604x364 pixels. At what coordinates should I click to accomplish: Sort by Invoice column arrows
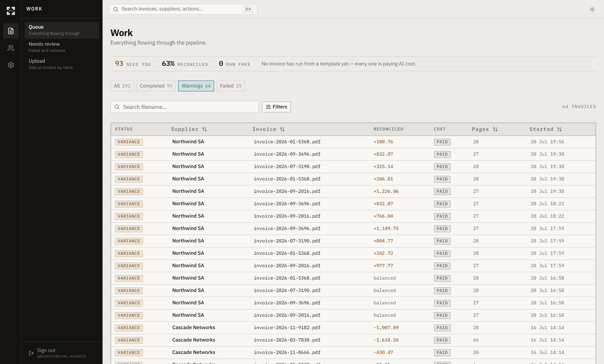282,129
